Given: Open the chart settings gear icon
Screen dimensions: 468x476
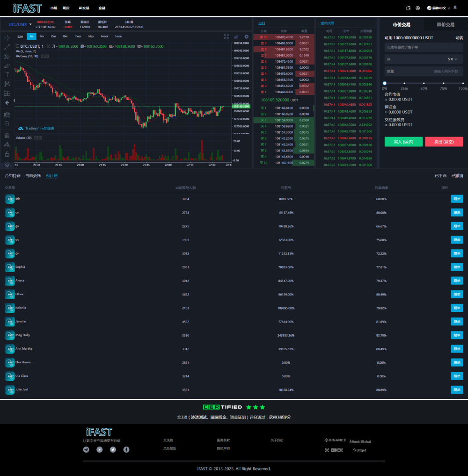Looking at the screenshot, I should coord(246,36).
